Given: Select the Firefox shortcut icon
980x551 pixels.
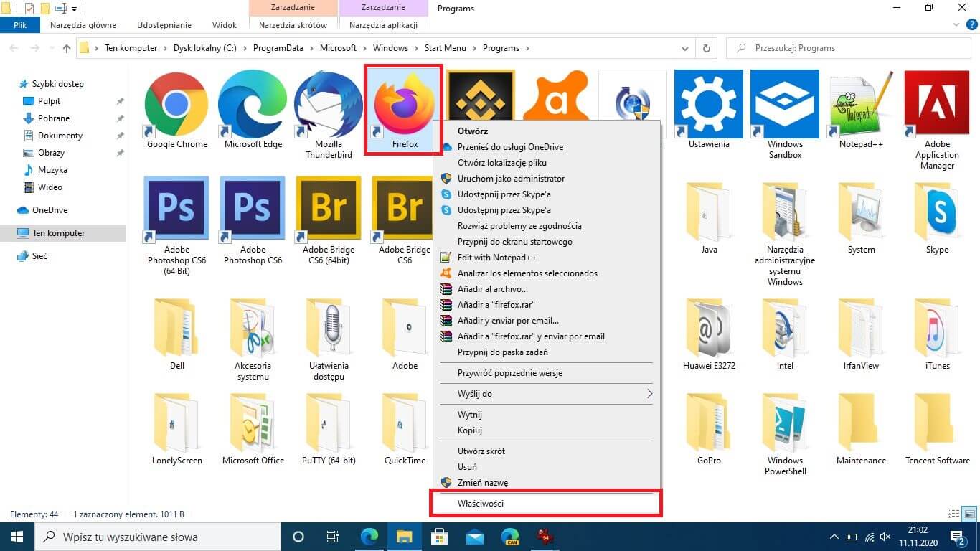Looking at the screenshot, I should tap(405, 104).
